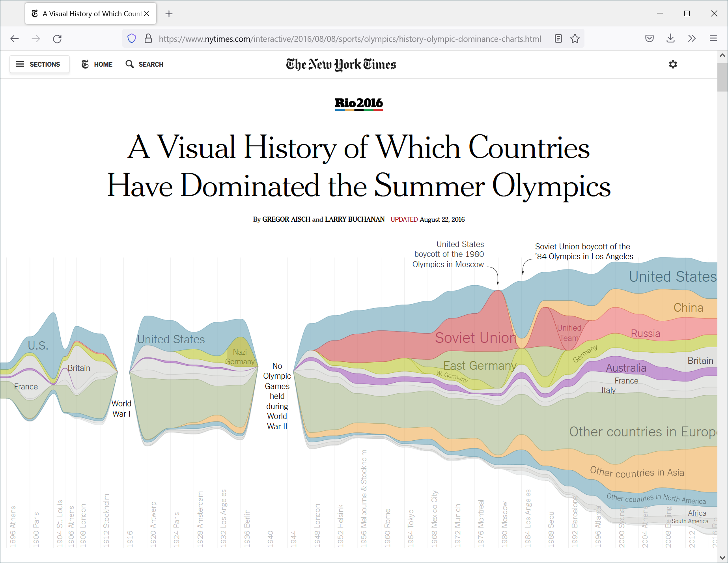Open the Firefox application menu
This screenshot has height=563, width=728.
point(713,39)
